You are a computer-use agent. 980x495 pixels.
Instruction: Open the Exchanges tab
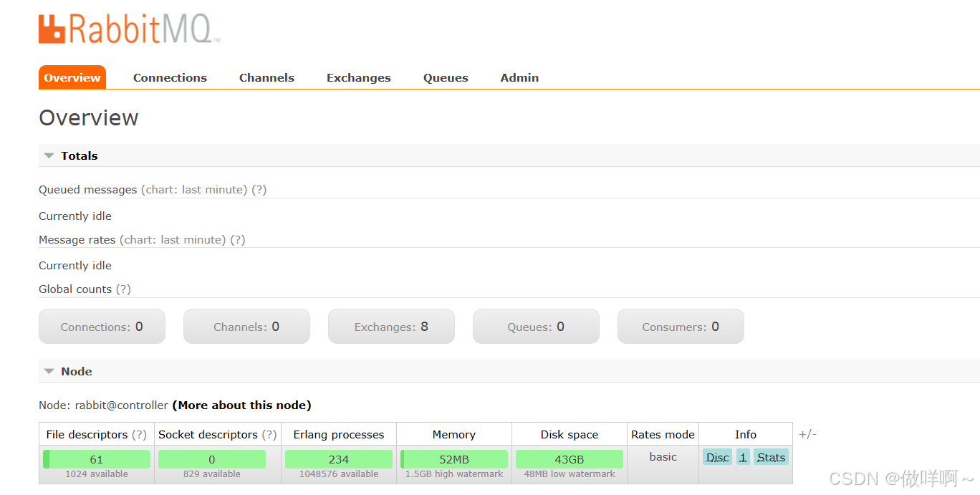pyautogui.click(x=359, y=77)
